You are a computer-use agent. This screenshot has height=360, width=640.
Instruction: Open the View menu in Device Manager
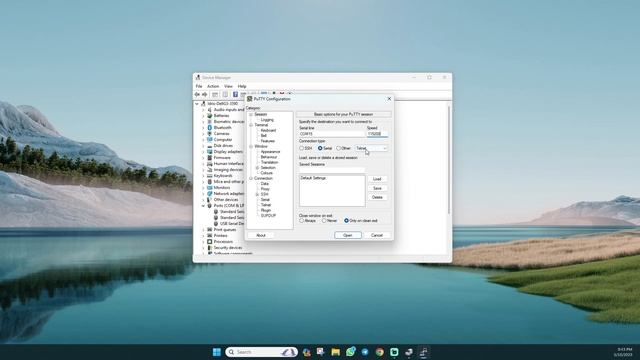pyautogui.click(x=228, y=86)
